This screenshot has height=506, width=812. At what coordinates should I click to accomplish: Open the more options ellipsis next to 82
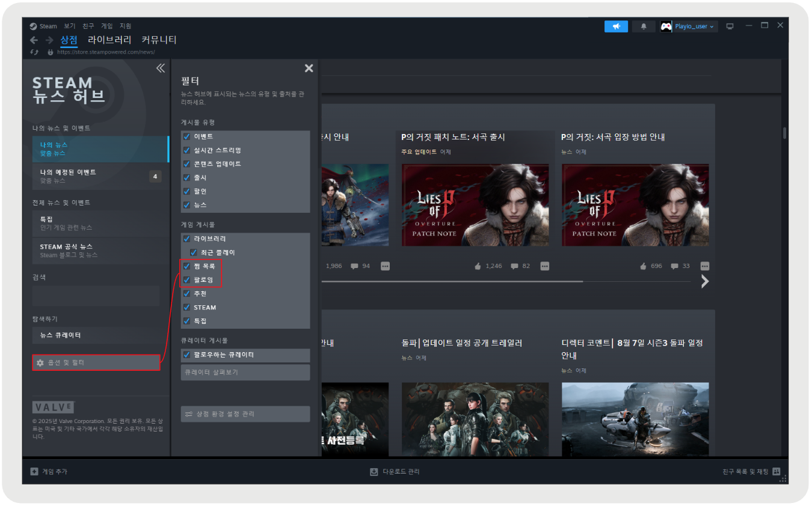coord(544,266)
